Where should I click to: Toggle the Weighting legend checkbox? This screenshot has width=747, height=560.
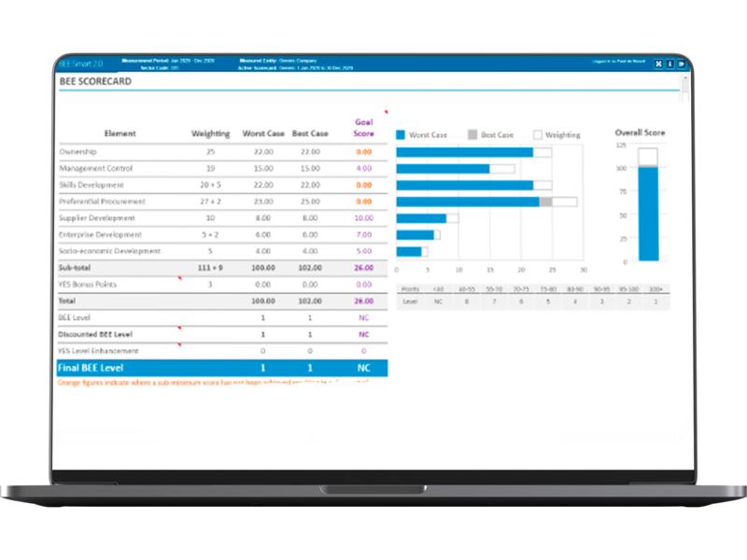click(x=538, y=134)
